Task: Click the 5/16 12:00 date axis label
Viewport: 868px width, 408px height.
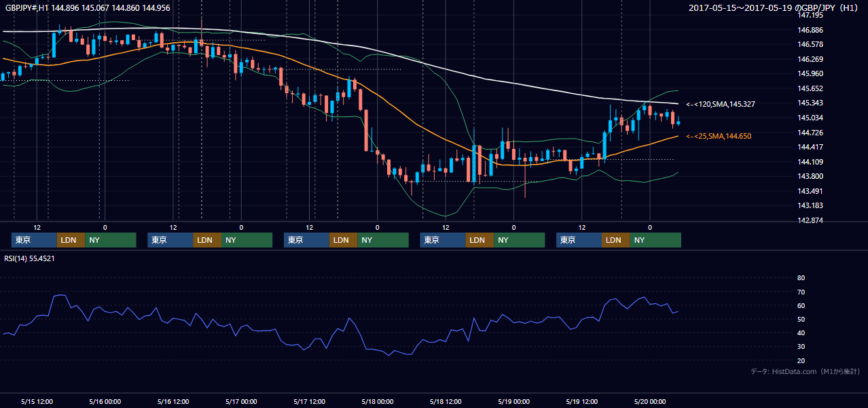Action: coord(173,401)
